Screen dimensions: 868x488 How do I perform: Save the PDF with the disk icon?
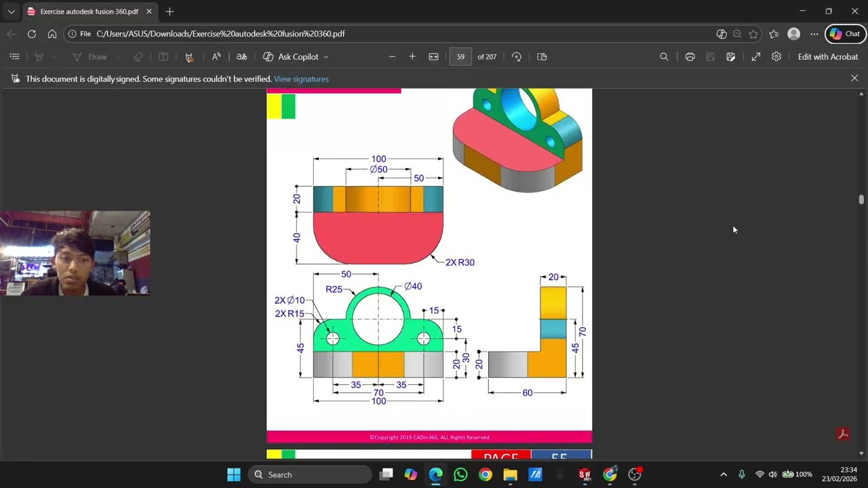click(711, 57)
